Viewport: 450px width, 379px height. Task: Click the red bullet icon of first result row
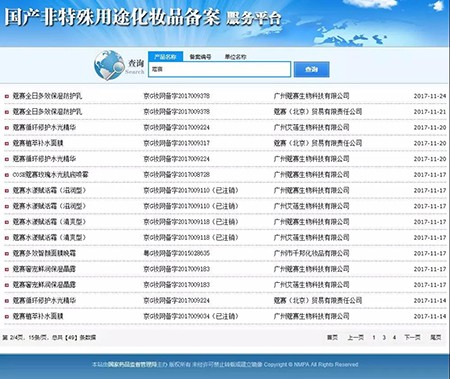point(7,96)
